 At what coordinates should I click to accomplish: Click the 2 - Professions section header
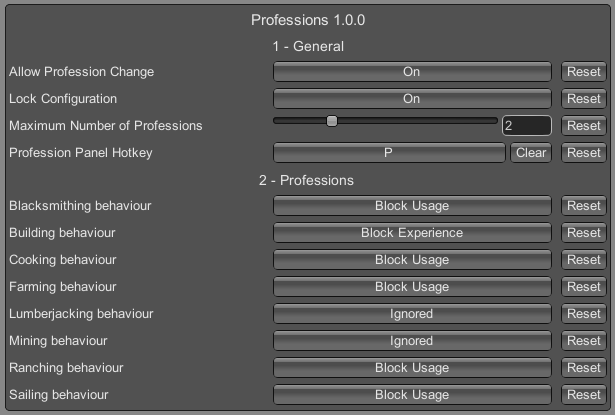[306, 180]
